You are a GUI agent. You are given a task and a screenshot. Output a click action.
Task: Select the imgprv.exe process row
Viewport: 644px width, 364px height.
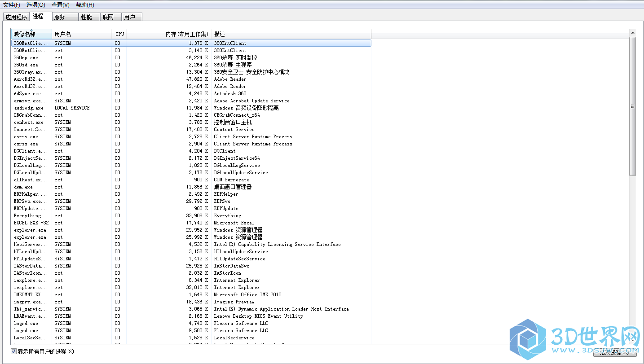(191, 302)
